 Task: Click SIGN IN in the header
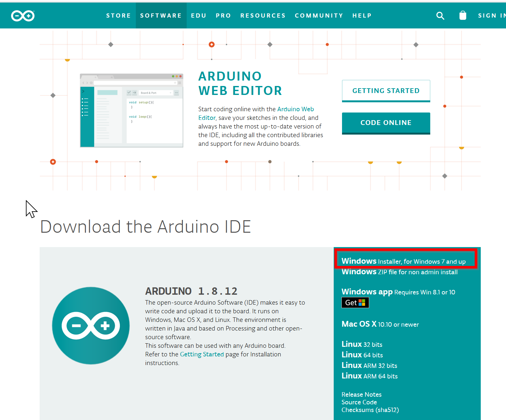(492, 16)
